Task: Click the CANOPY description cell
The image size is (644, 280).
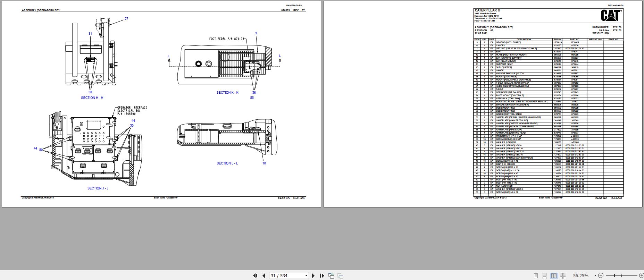Action: click(x=524, y=45)
